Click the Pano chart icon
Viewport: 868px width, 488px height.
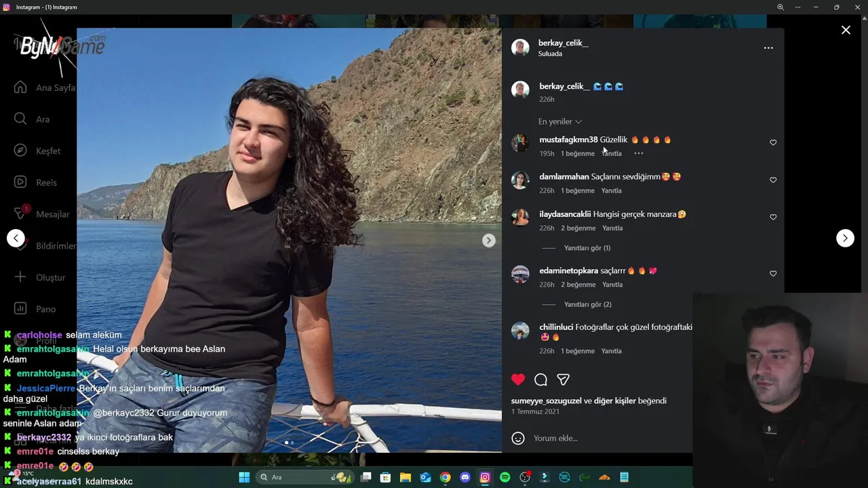[20, 309]
